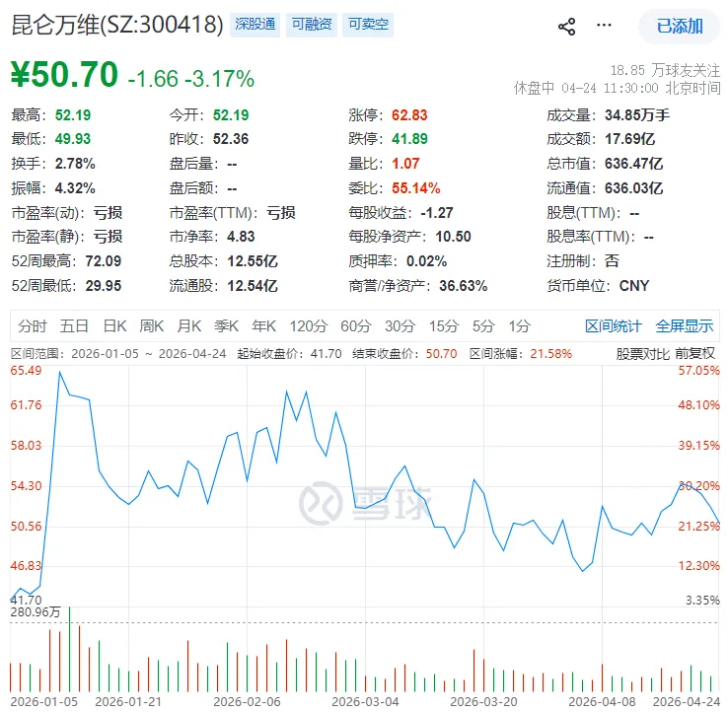Click the 已添加 button
The width and height of the screenshot is (728, 713).
click(680, 27)
